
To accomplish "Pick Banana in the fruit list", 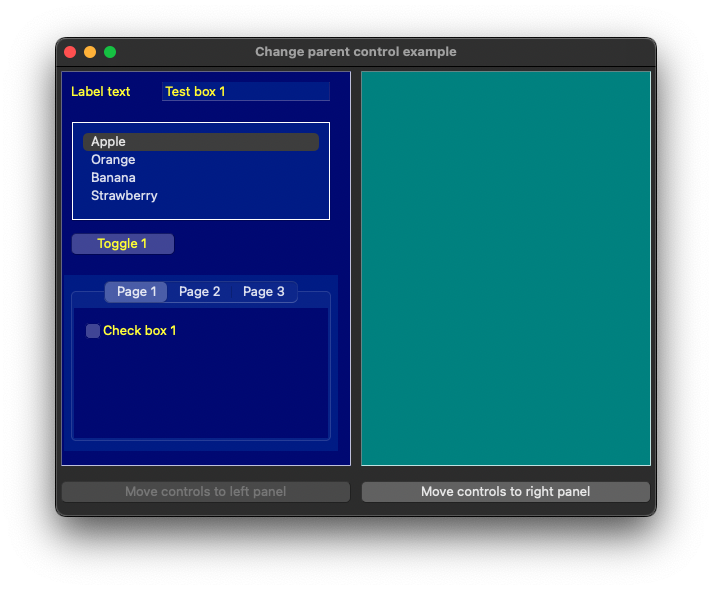I will (x=113, y=178).
